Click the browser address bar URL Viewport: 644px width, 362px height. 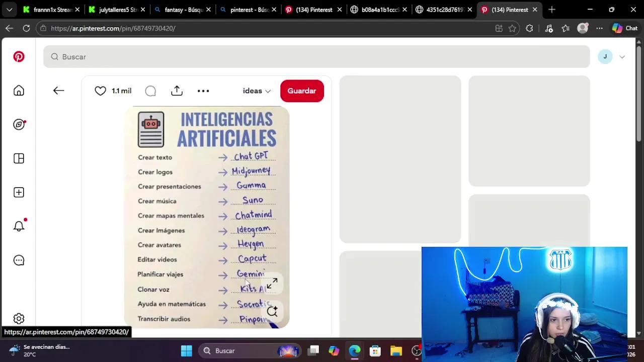[113, 29]
